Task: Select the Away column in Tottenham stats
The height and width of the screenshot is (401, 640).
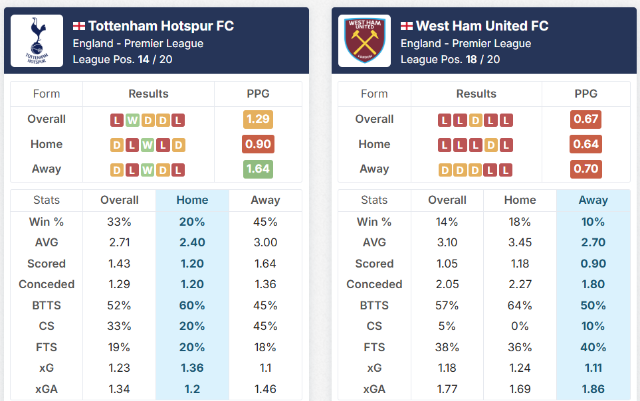Action: [x=264, y=200]
